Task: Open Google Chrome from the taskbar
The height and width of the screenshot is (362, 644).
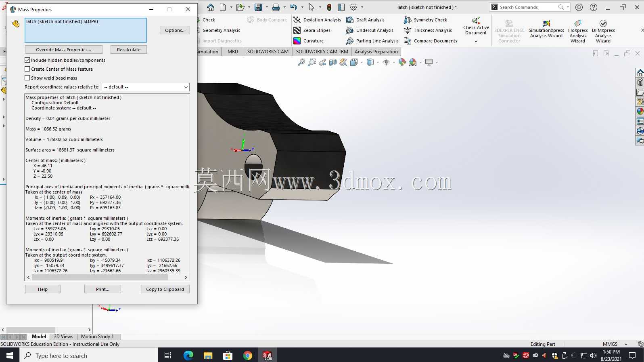Action: click(248, 356)
